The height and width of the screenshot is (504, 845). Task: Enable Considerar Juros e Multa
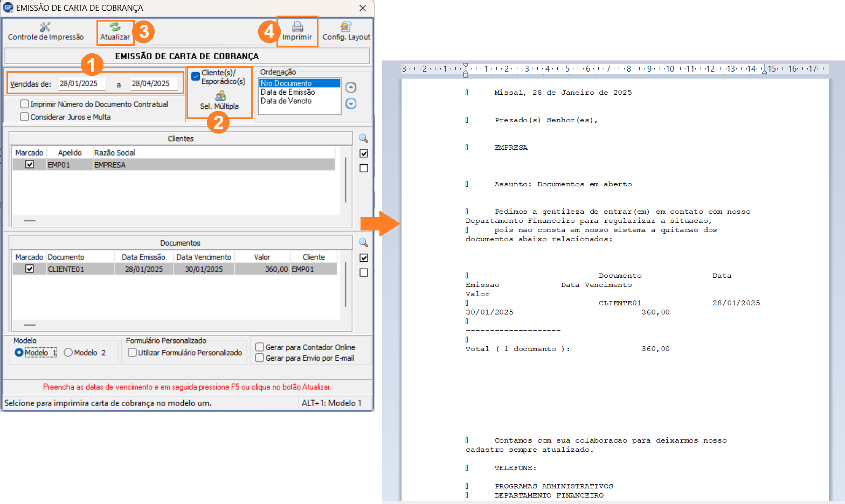[x=24, y=117]
